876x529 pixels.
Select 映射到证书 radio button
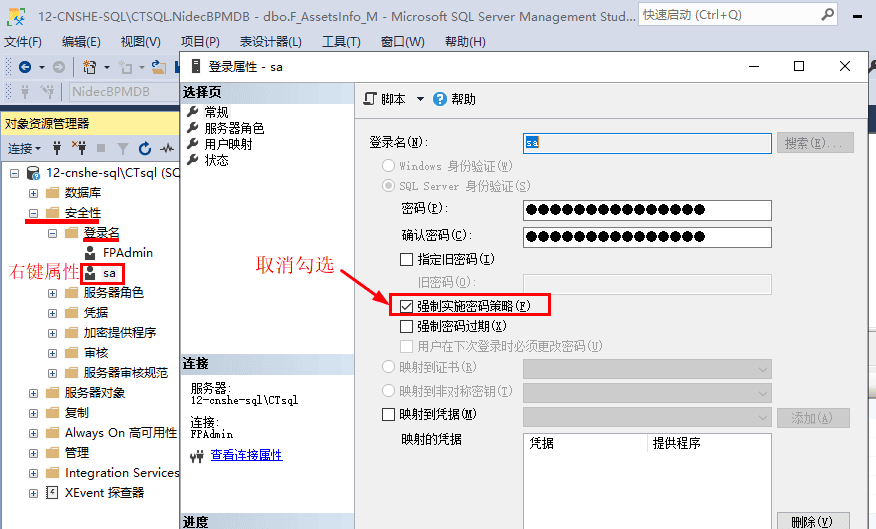388,367
